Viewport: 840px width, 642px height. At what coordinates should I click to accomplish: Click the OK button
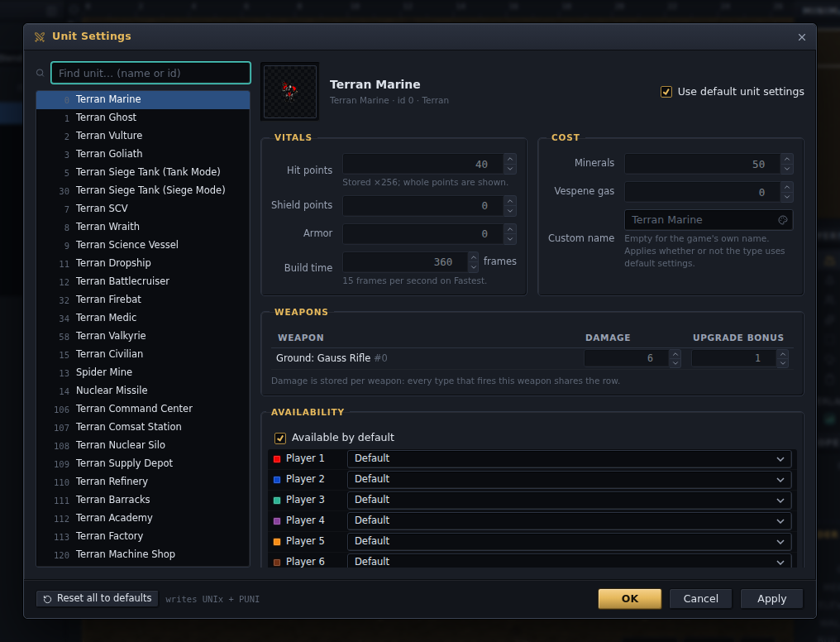click(x=629, y=599)
